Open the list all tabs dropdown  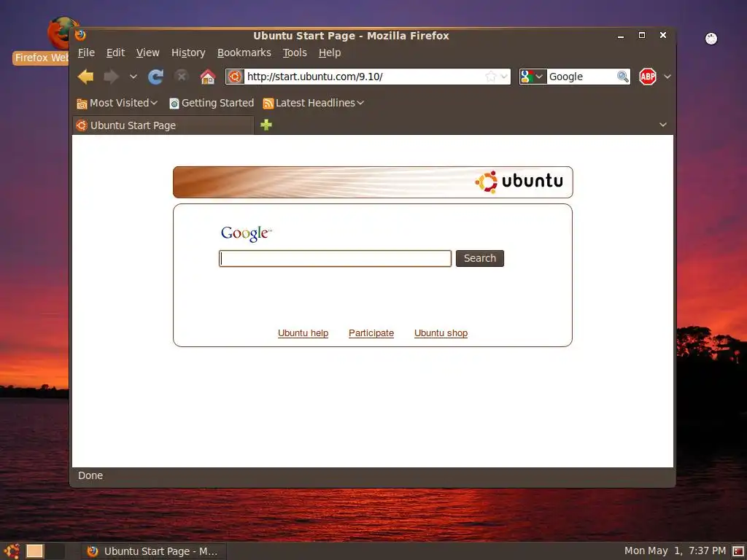pyautogui.click(x=662, y=125)
